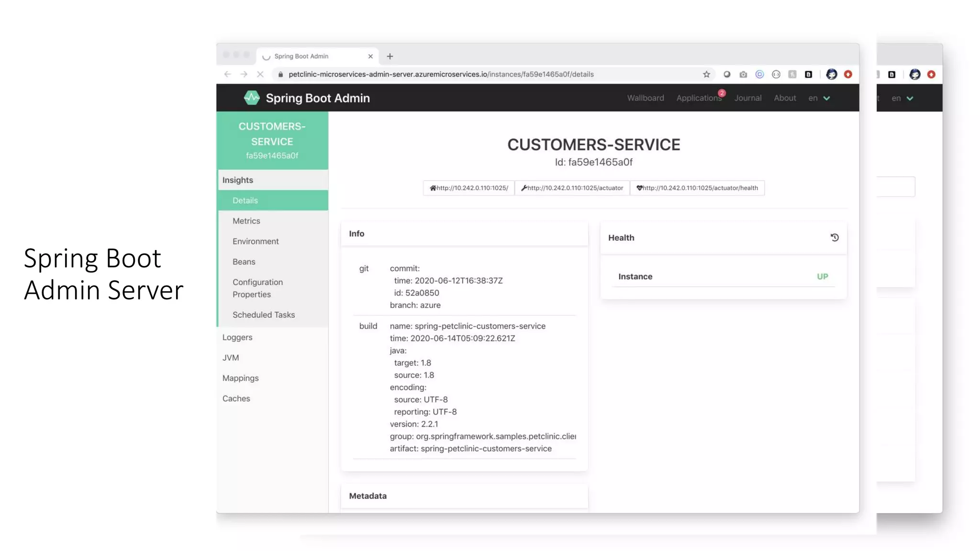Click the version: 2.2.1 text

click(414, 424)
